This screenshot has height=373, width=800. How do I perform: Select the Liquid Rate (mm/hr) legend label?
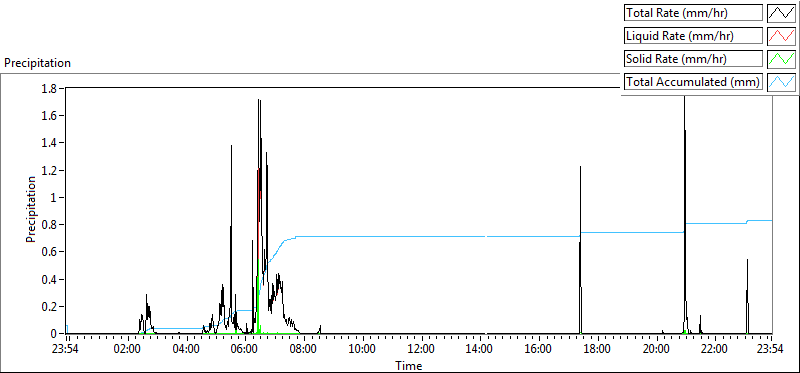coord(693,36)
